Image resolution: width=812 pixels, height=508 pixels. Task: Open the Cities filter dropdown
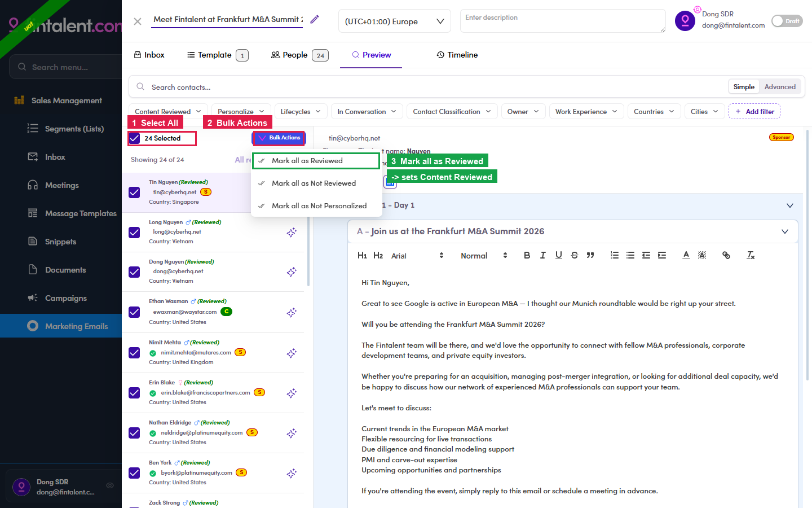705,112
